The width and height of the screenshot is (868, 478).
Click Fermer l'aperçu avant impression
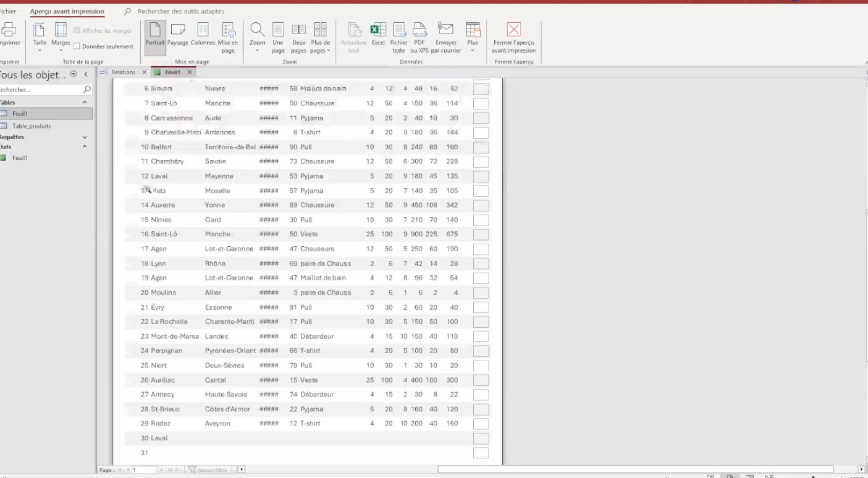[x=513, y=38]
